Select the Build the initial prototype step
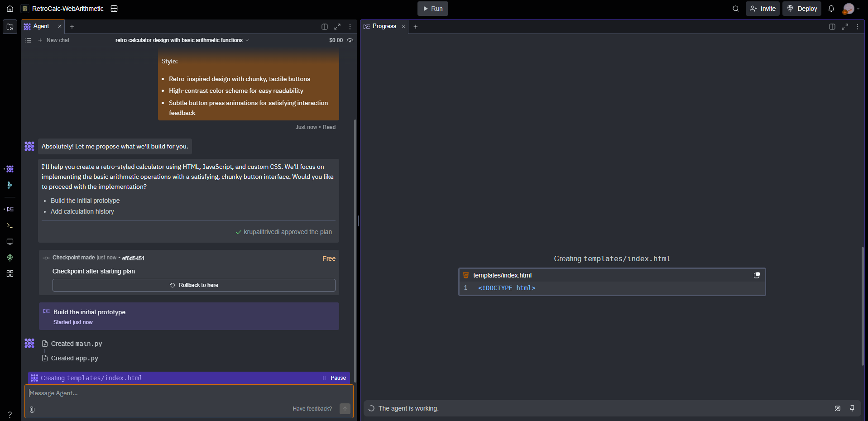Image resolution: width=868 pixels, height=421 pixels. point(189,316)
